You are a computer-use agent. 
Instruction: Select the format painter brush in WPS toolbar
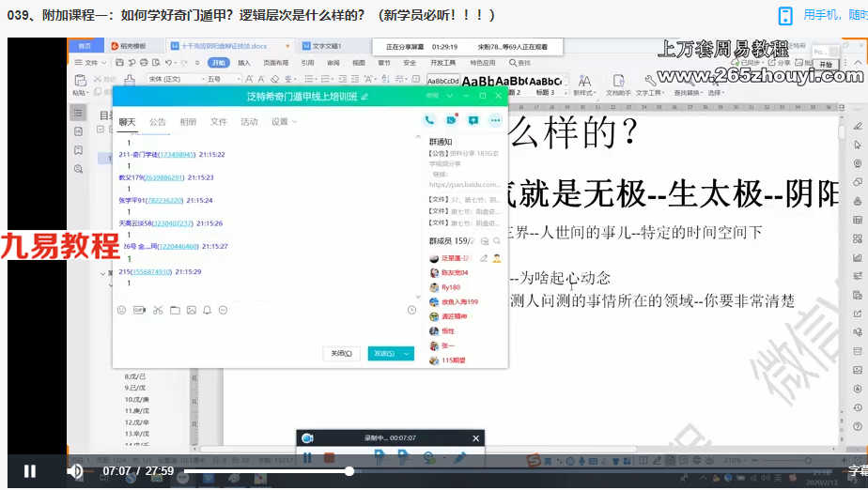point(130,80)
